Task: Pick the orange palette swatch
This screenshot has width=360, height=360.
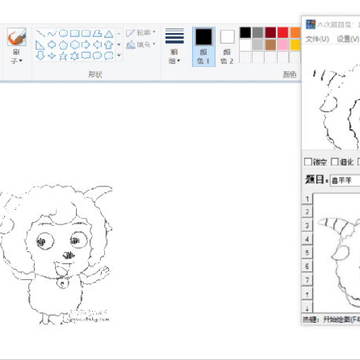Action: click(295, 33)
